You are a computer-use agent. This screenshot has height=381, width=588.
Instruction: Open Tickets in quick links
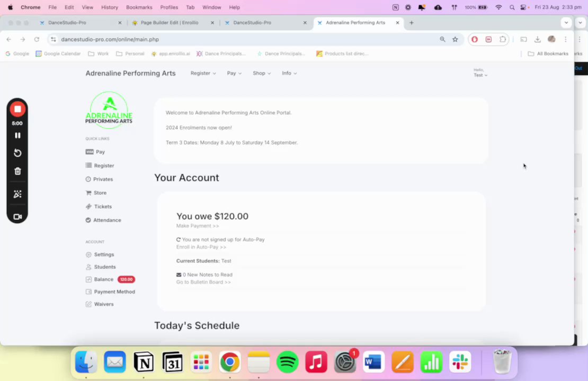pyautogui.click(x=99, y=206)
